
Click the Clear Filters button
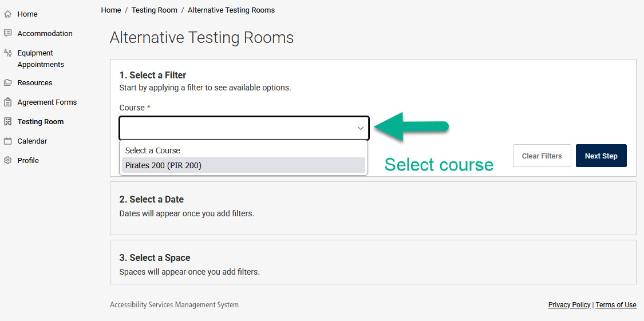[x=542, y=156]
